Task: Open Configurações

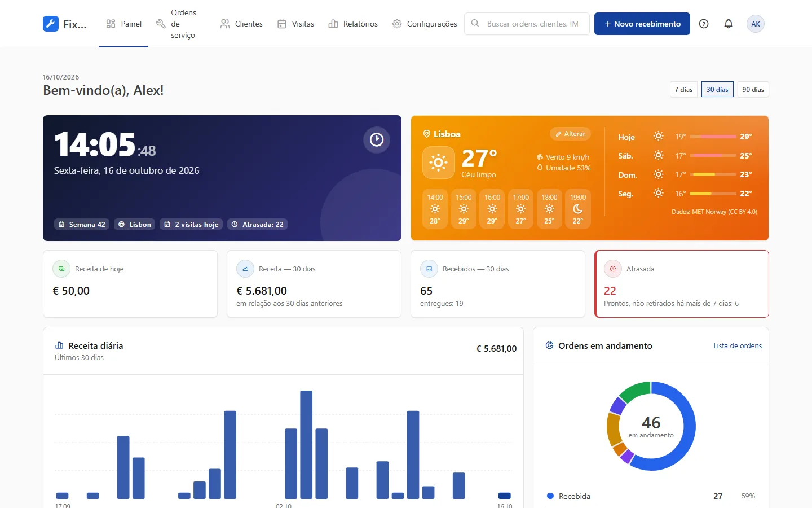Action: point(425,24)
